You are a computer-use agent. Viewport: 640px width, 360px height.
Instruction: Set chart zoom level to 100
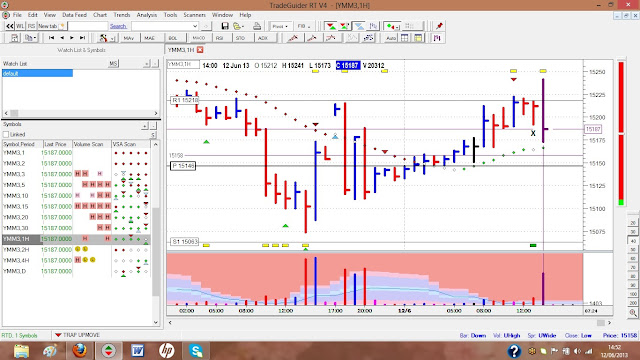coord(633,294)
